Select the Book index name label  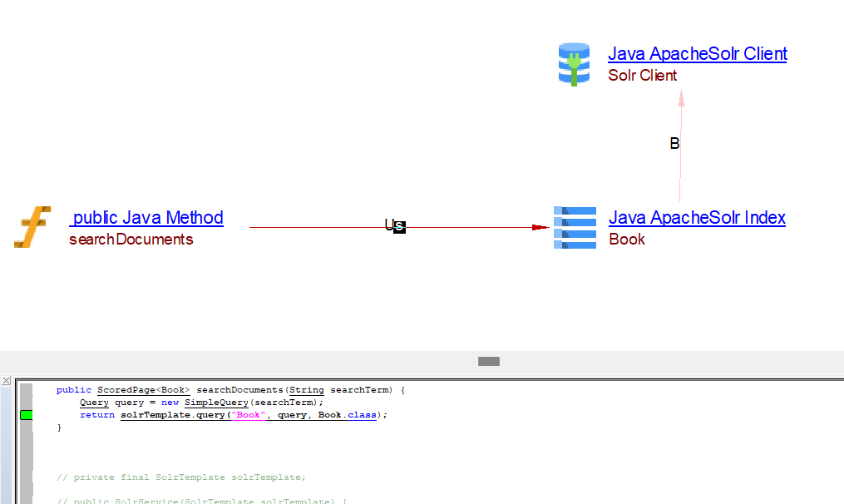point(627,240)
